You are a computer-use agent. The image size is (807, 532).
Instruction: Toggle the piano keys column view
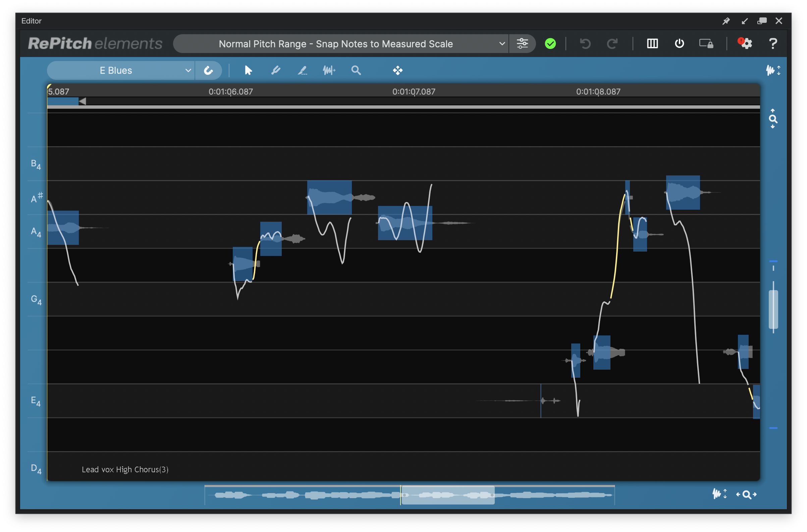[x=652, y=43]
